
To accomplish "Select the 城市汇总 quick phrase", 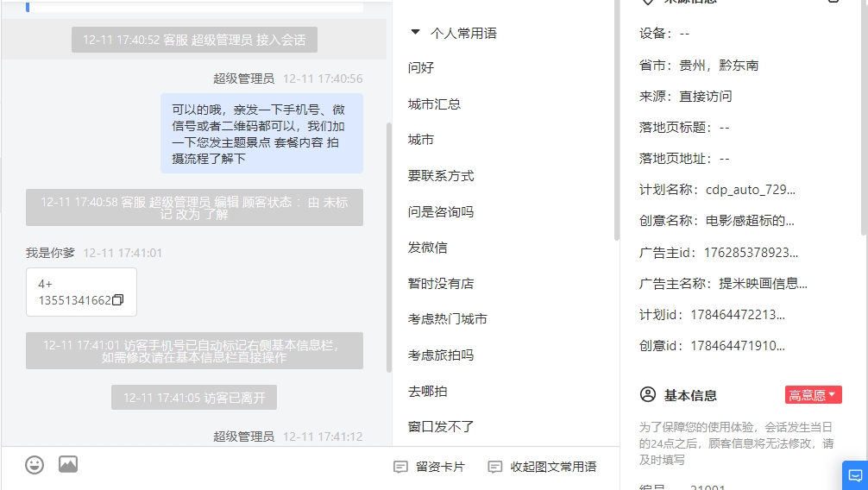I will pyautogui.click(x=434, y=104).
